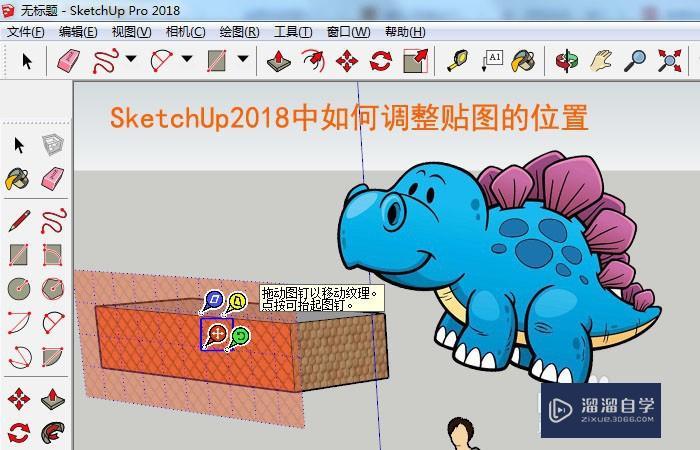Click the blue scale/shear texture pin

click(215, 300)
